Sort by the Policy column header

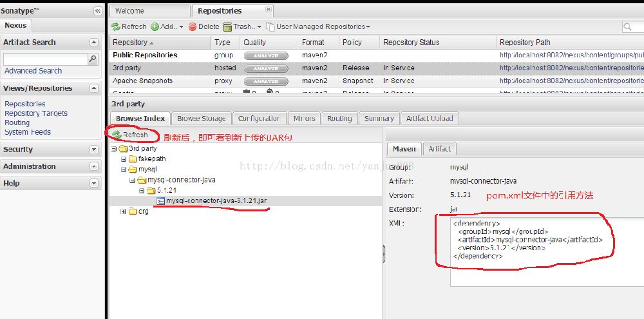[x=359, y=43]
